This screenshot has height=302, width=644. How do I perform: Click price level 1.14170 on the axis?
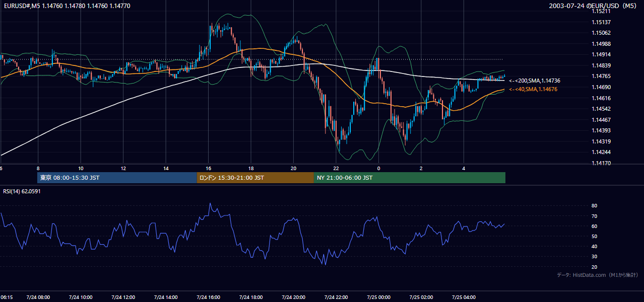pyautogui.click(x=601, y=163)
